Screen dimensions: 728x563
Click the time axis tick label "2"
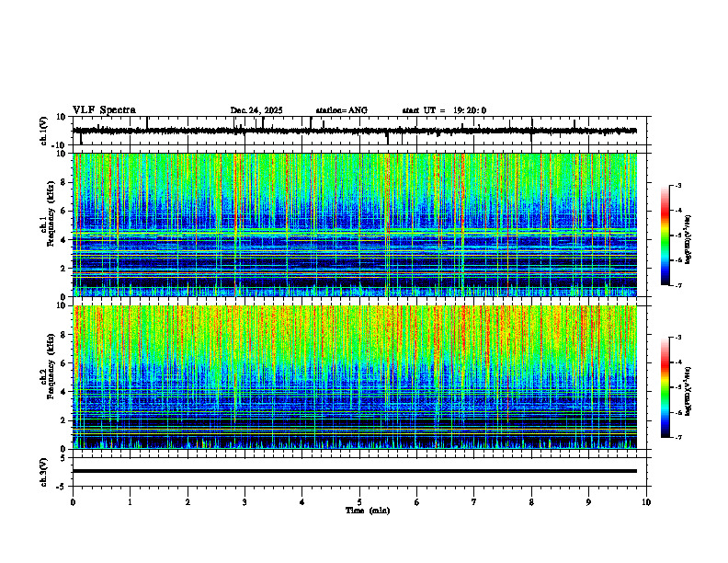point(188,502)
